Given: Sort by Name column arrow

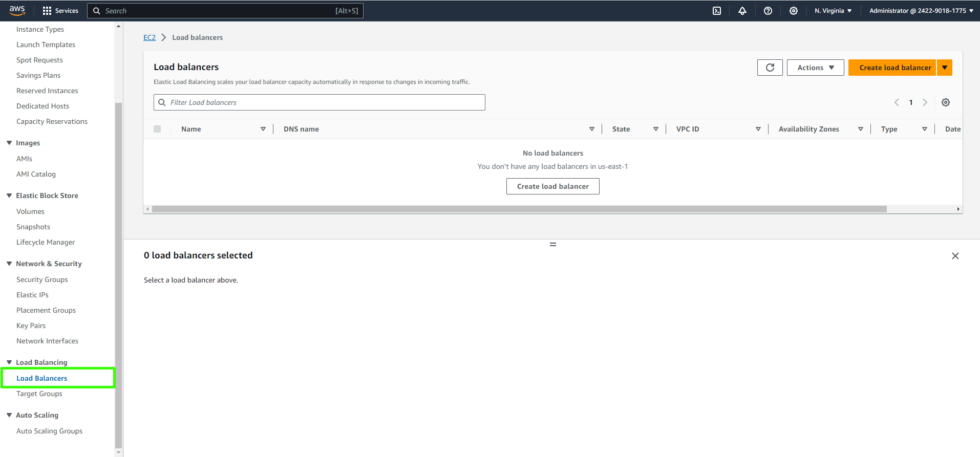Looking at the screenshot, I should point(263,129).
